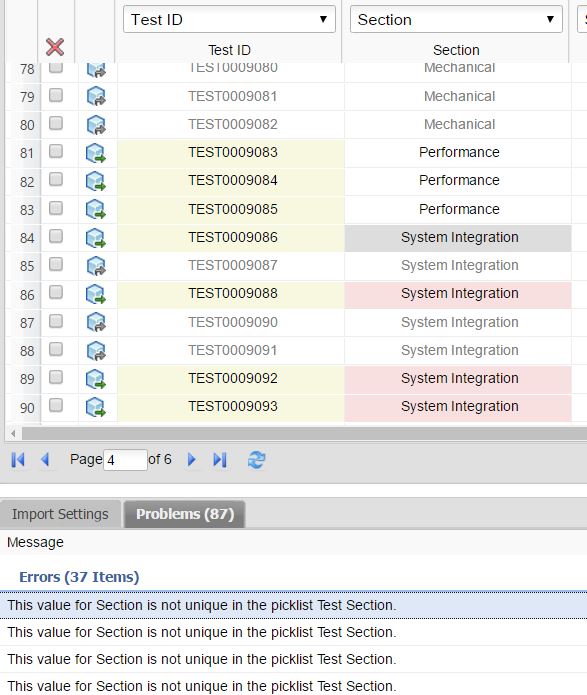Click the import icon in row 85
The image size is (587, 695).
point(96,266)
